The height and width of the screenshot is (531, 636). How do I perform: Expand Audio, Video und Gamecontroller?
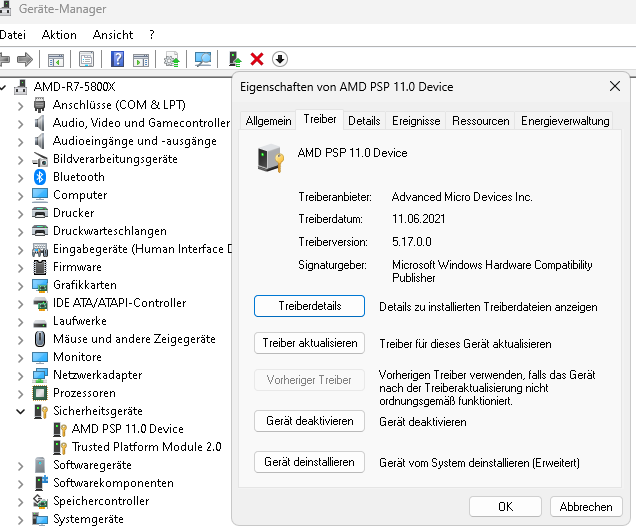coord(21,124)
